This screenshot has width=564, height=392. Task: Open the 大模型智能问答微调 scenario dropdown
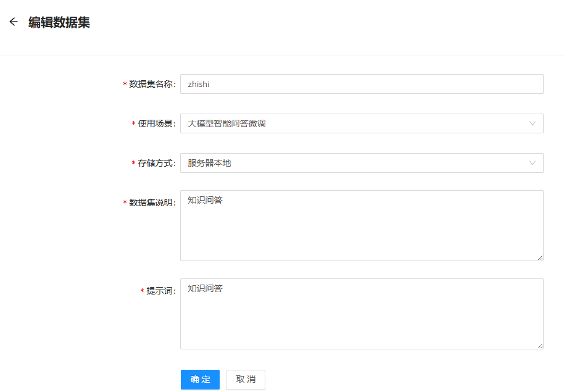[x=361, y=123]
